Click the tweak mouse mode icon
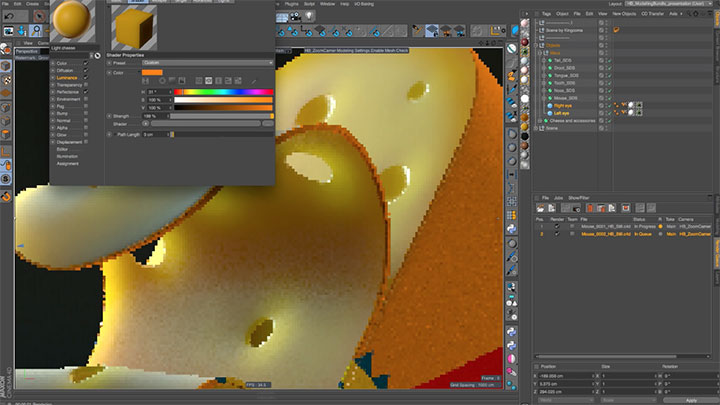Image resolution: width=720 pixels, height=405 pixels. click(6, 164)
